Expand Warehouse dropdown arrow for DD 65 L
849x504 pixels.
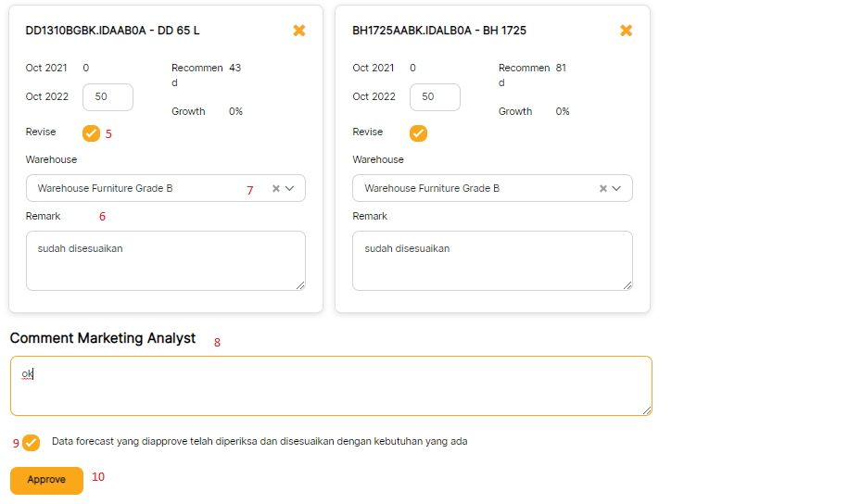[x=290, y=189]
